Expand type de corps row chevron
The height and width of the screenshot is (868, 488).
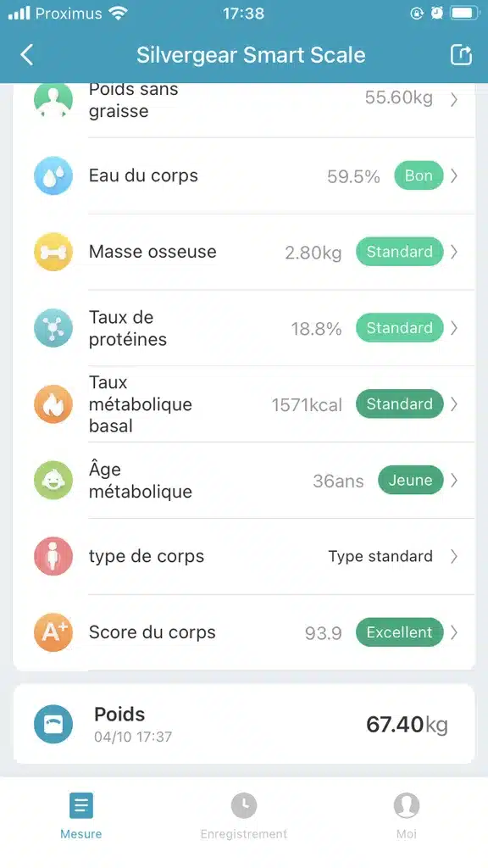point(454,556)
